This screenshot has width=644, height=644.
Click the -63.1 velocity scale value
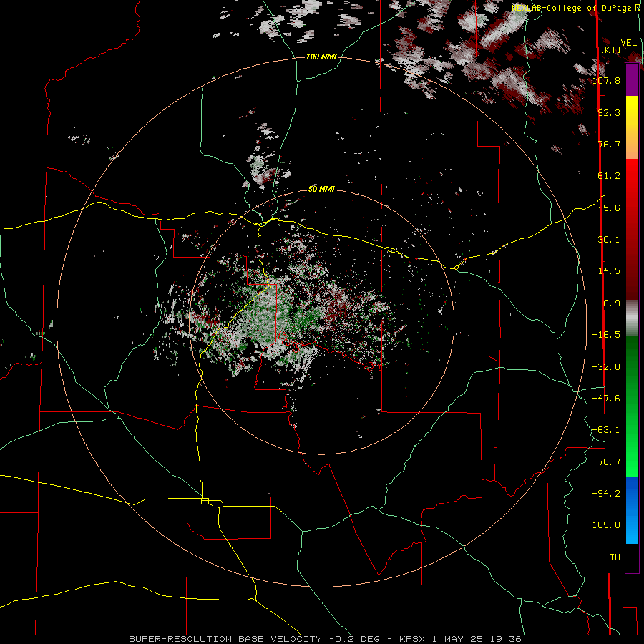(x=606, y=430)
